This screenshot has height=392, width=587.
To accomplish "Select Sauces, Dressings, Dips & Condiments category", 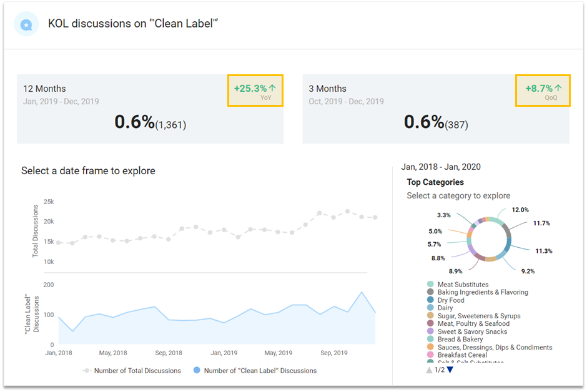I will pyautogui.click(x=494, y=347).
